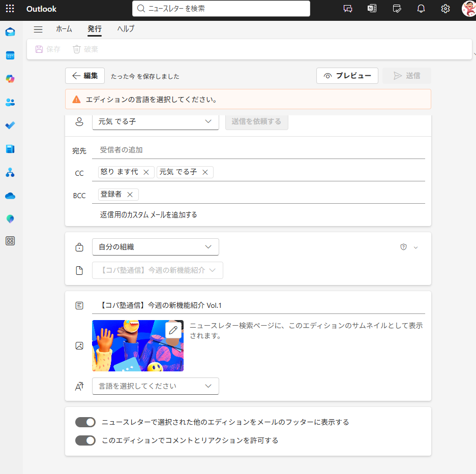Click the pencil edit icon on the thumbnail
This screenshot has height=474, width=476.
tap(173, 330)
